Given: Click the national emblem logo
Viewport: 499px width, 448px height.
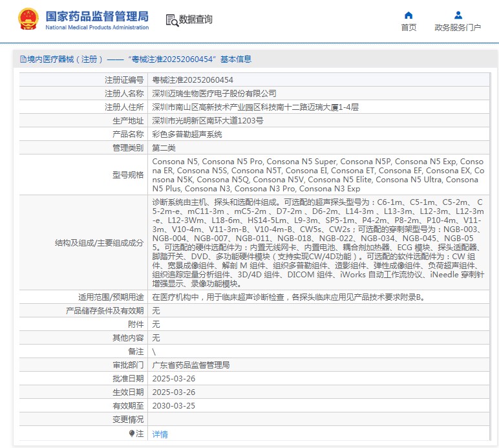Looking at the screenshot, I should [x=28, y=19].
